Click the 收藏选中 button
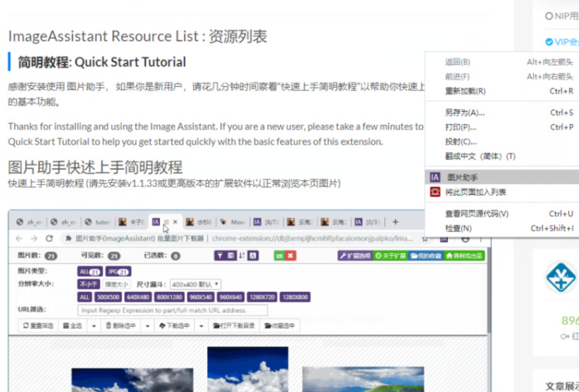The height and width of the screenshot is (392, 579). [279, 326]
